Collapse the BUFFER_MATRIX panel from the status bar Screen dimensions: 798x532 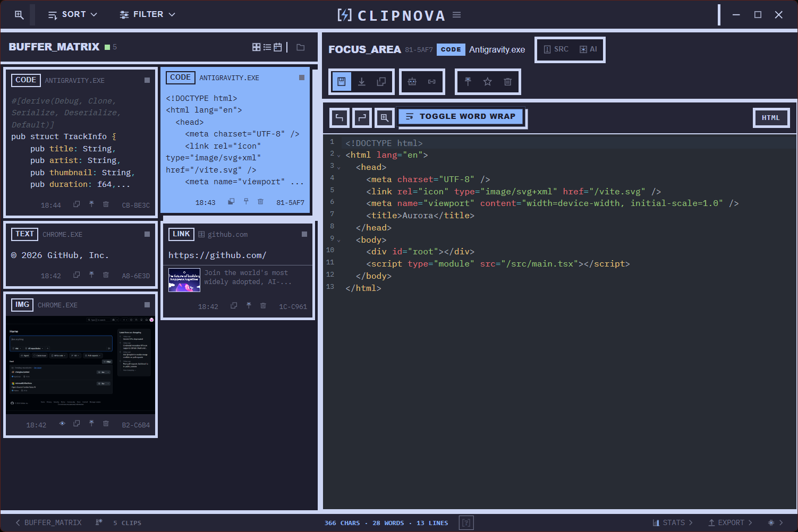pyautogui.click(x=48, y=523)
